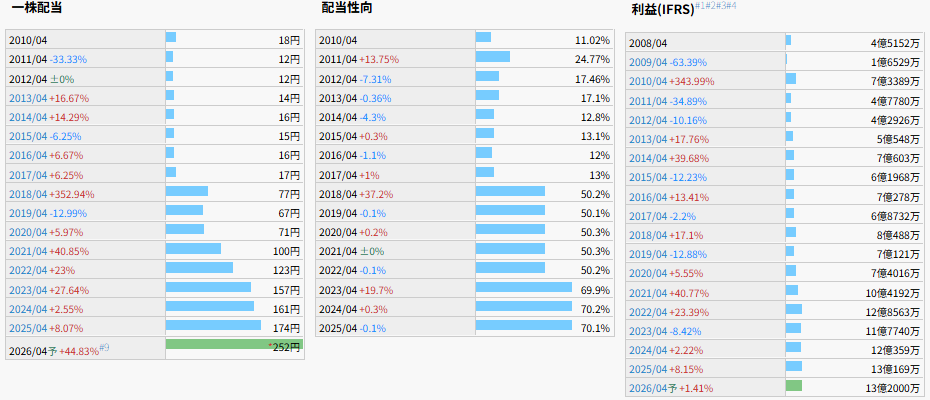
Task: Open the 2009/04 link in 利益 table
Action: click(648, 62)
